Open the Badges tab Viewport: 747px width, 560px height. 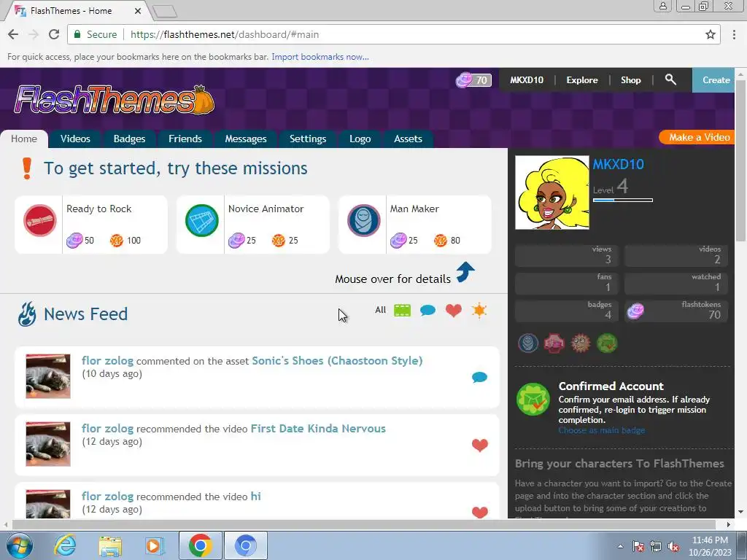point(129,139)
